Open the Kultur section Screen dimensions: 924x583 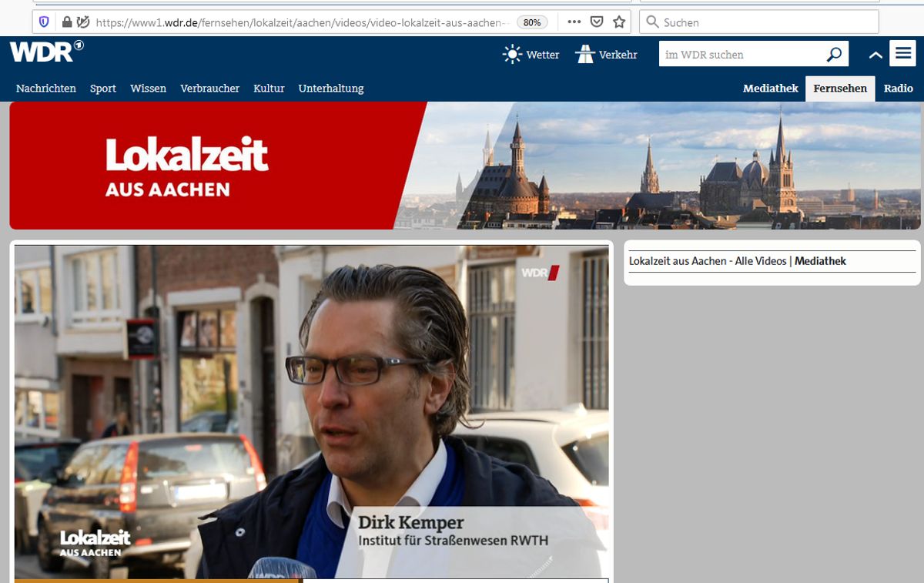point(269,89)
